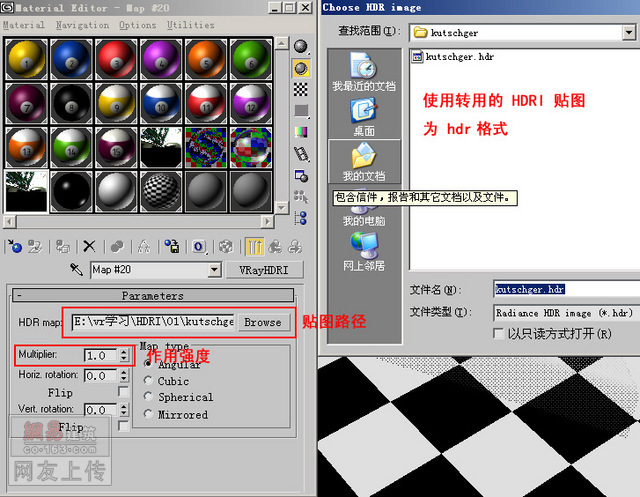
Task: Collapse the Parameters rollout
Action: tap(153, 295)
